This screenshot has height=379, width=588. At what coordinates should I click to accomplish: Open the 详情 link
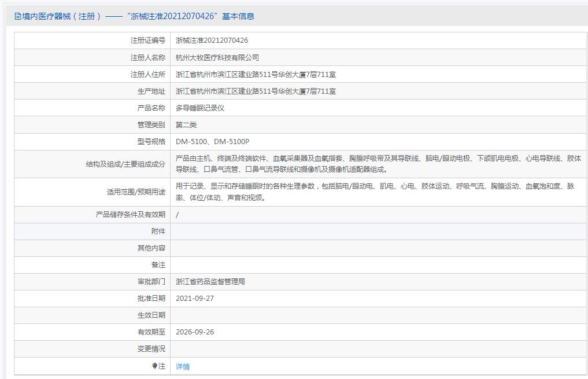coord(183,367)
